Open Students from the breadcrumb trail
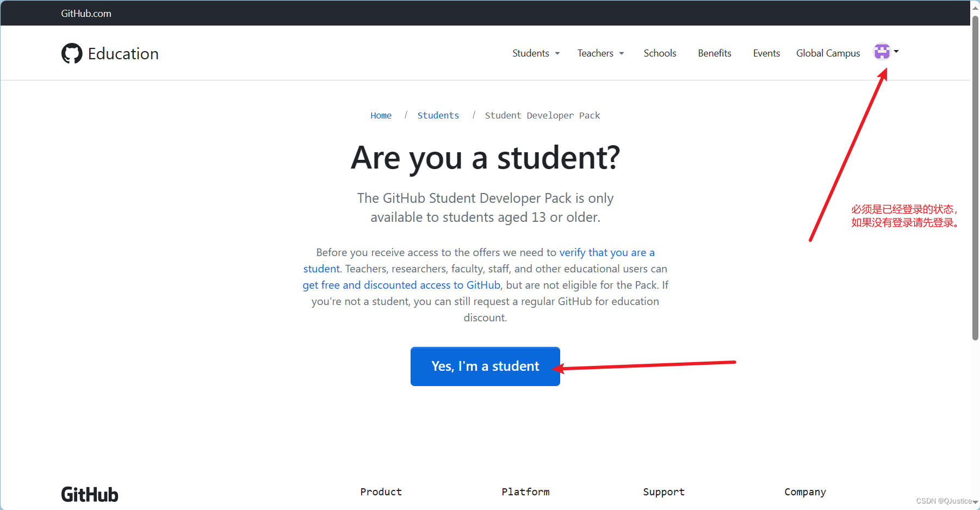Screen dimensions: 980x510 tap(438, 115)
